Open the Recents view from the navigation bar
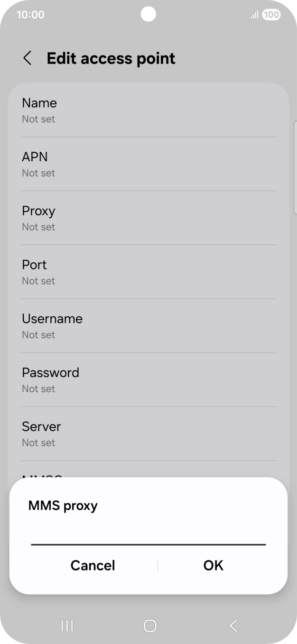This screenshot has width=297, height=644. (x=66, y=626)
